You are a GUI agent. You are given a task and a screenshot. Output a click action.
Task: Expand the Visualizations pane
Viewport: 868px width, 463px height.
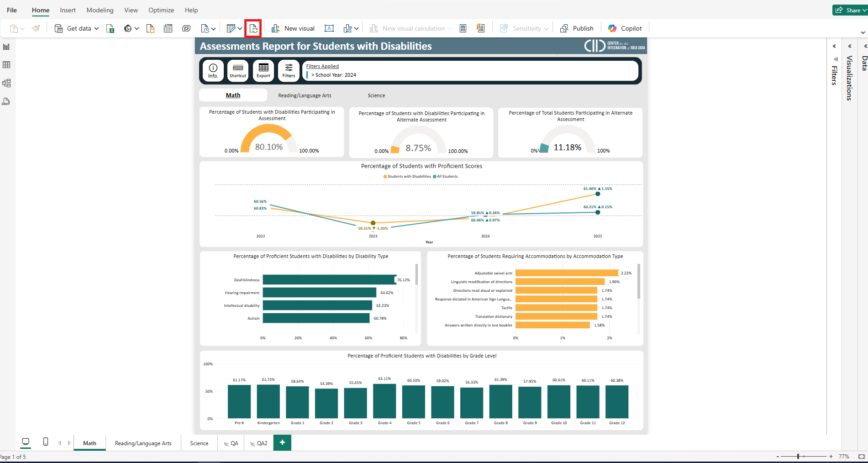[849, 46]
